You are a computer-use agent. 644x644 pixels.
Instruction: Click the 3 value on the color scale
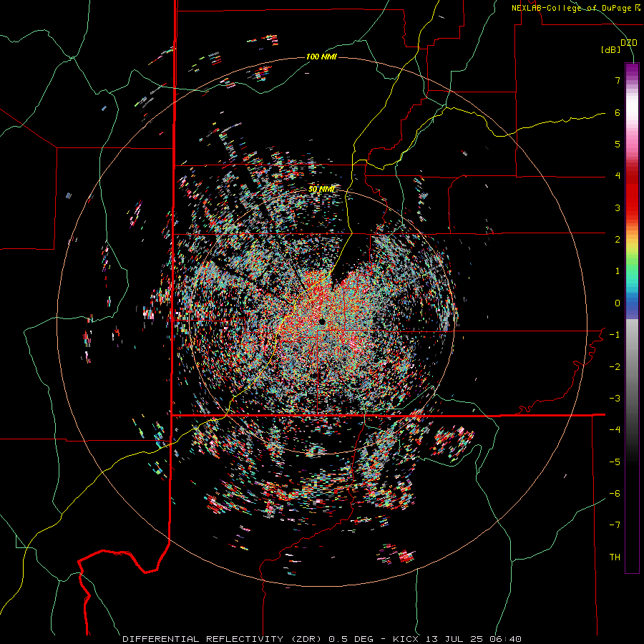[618, 208]
